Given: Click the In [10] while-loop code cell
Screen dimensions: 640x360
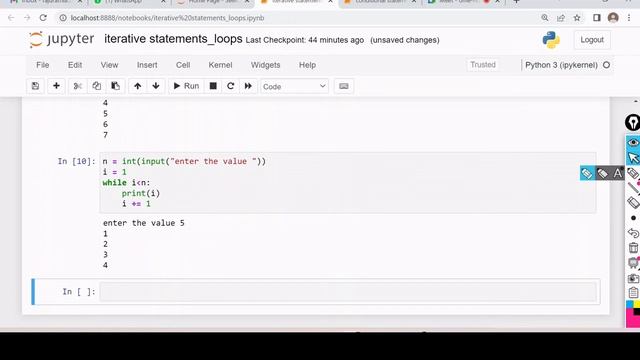Looking at the screenshot, I should [x=348, y=183].
